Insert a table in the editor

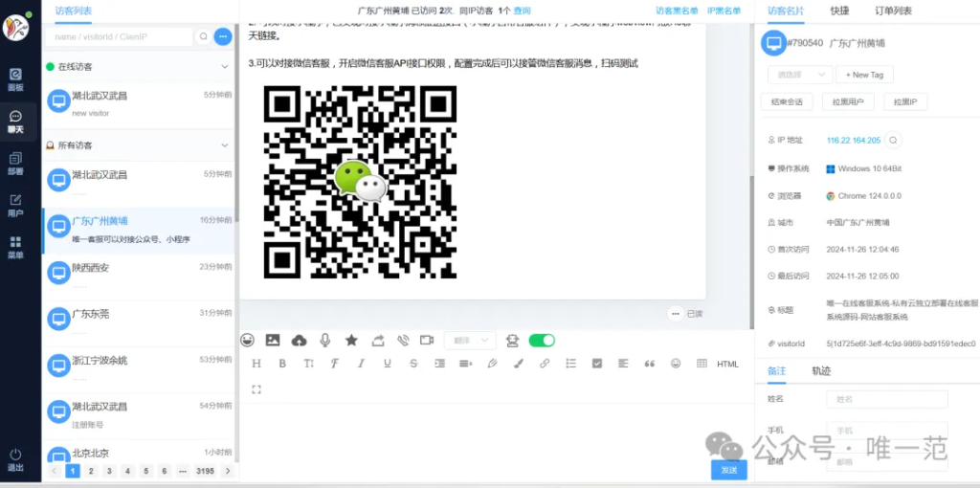tap(702, 363)
